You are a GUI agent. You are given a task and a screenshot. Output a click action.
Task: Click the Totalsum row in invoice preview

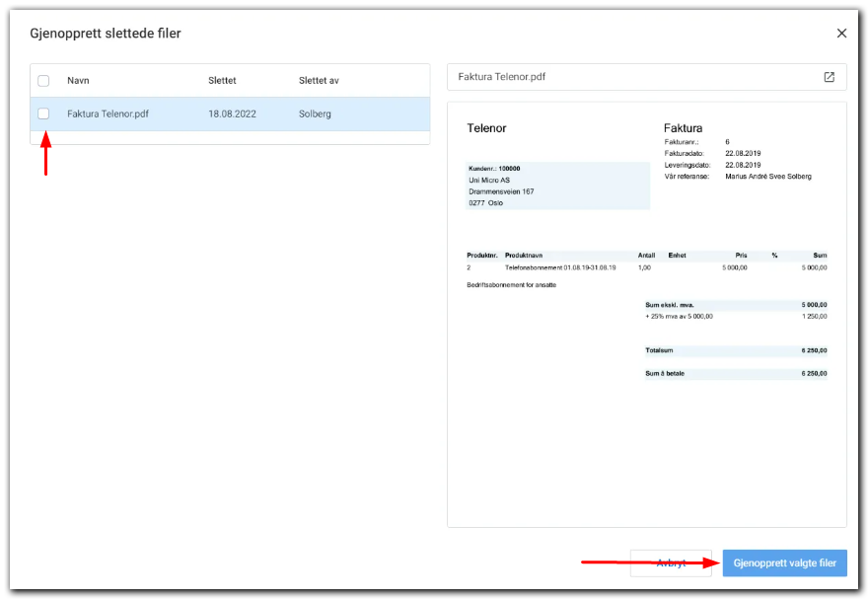735,350
